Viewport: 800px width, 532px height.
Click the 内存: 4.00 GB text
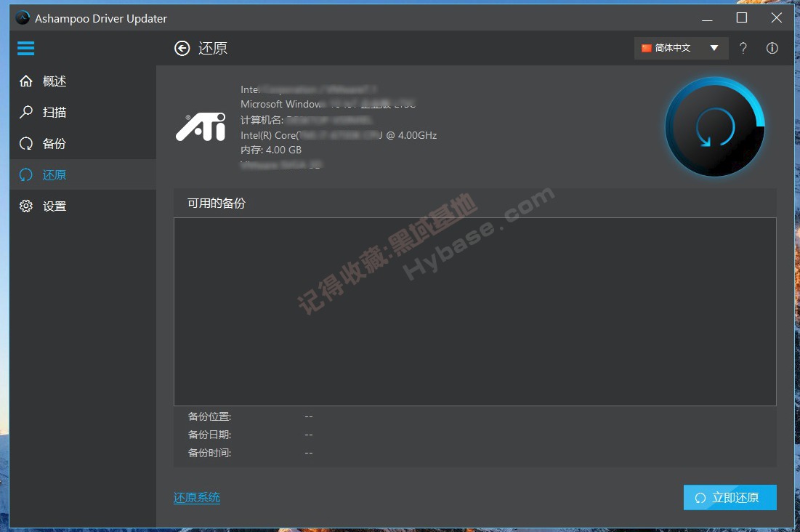pyautogui.click(x=271, y=150)
